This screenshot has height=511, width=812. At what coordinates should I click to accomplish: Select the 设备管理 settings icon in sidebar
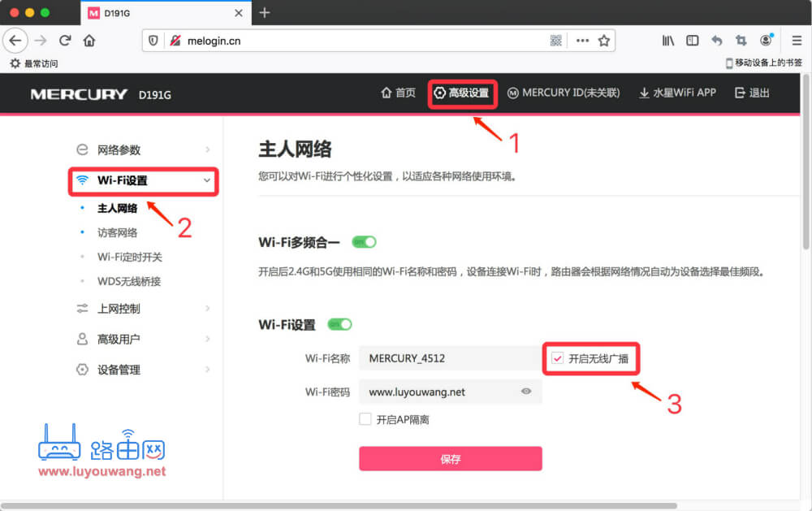[81, 370]
